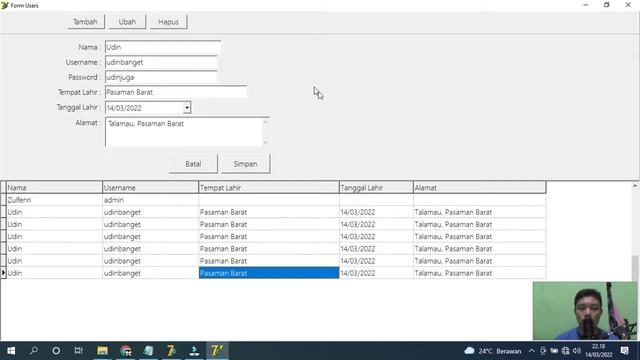Select the Zulfenri row name cell

[x=54, y=200]
